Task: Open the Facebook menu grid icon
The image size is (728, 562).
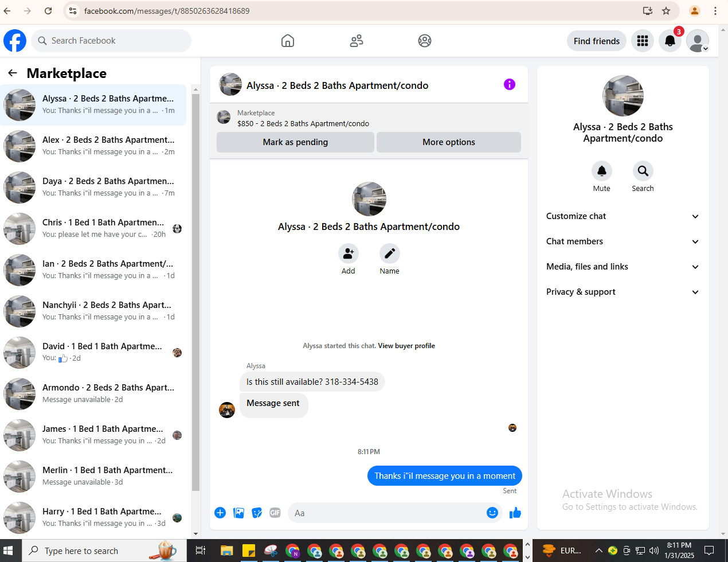Action: coord(643,41)
